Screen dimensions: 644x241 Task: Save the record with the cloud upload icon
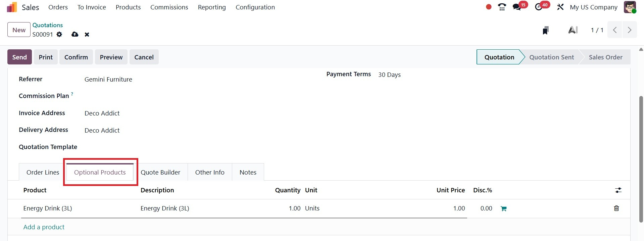[x=75, y=34]
